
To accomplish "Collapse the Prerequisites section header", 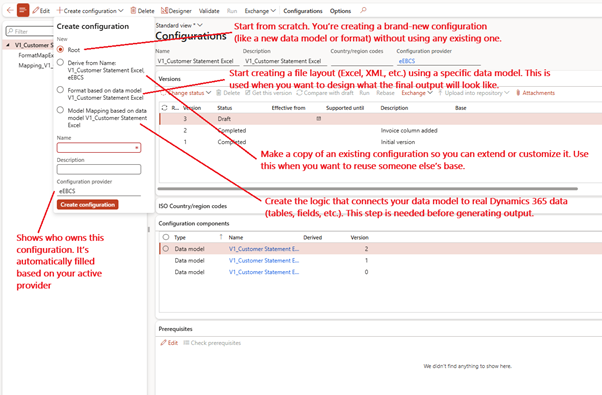I will click(175, 329).
